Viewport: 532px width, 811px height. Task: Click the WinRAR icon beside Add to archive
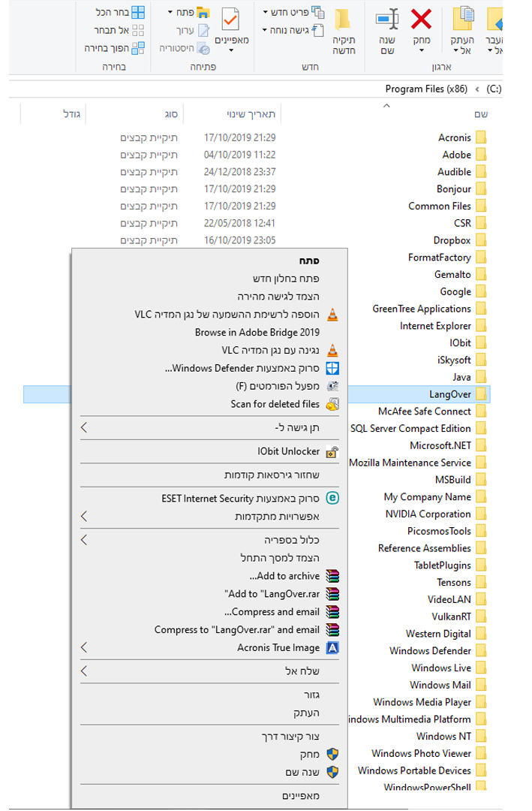click(332, 576)
